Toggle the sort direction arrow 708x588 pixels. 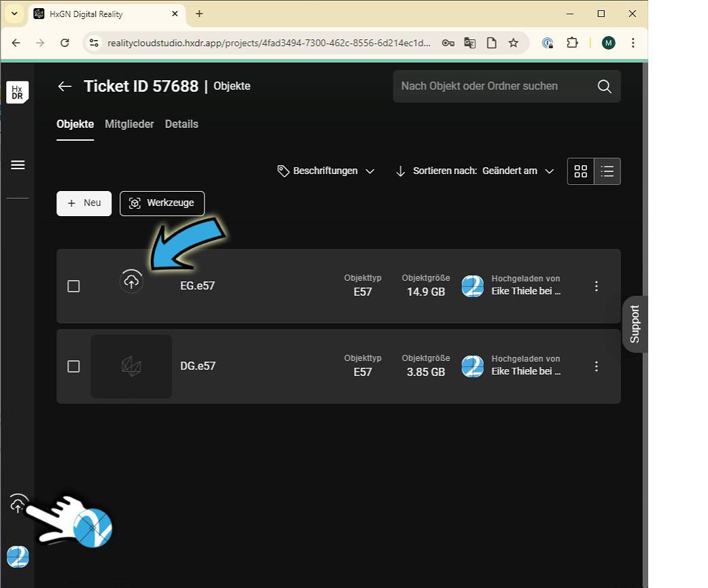(x=400, y=171)
